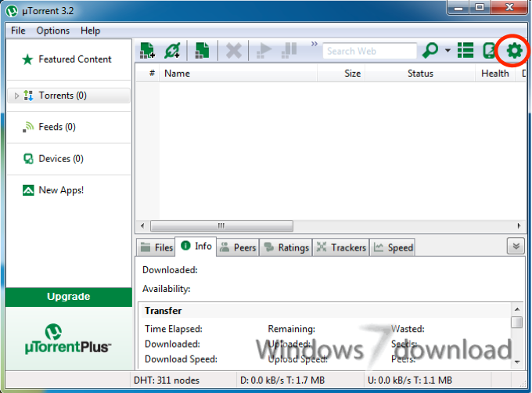This screenshot has width=532, height=393.
Task: Open the search provider dropdown arrow
Action: [448, 51]
